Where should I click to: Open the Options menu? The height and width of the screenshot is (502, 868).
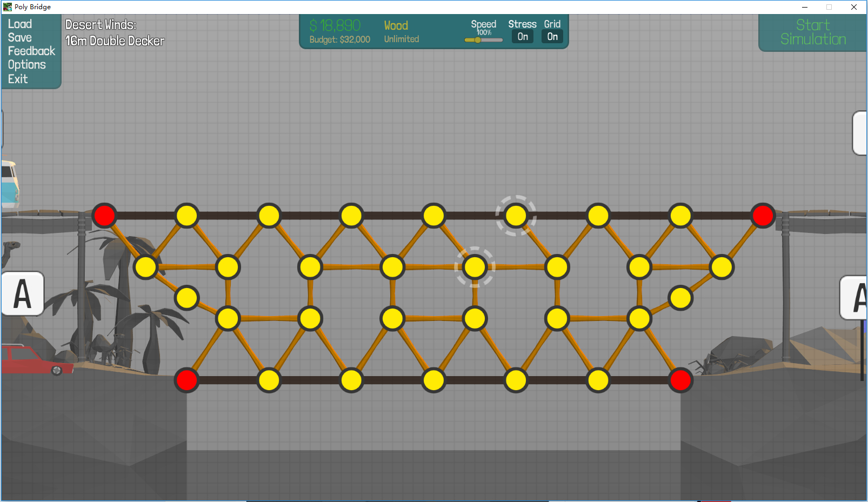click(x=27, y=65)
